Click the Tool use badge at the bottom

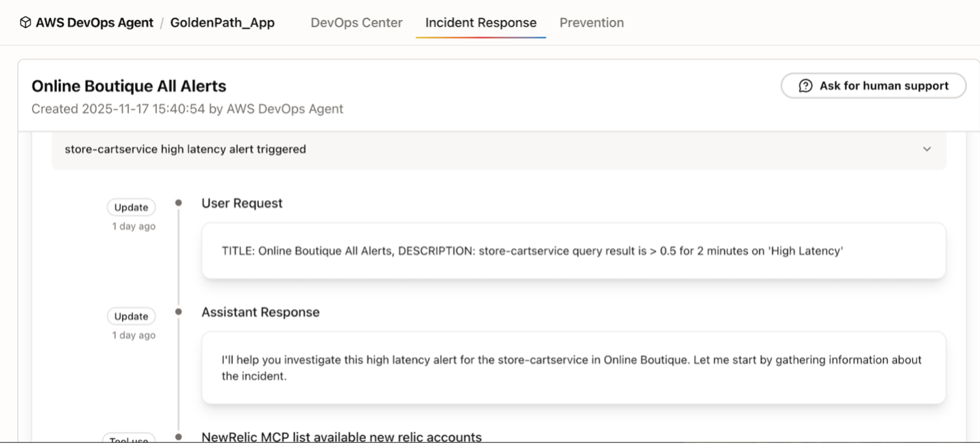click(x=129, y=440)
